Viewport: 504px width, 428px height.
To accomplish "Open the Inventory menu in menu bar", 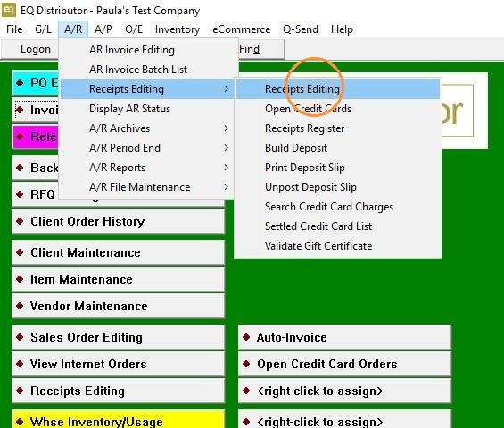I will [x=178, y=29].
